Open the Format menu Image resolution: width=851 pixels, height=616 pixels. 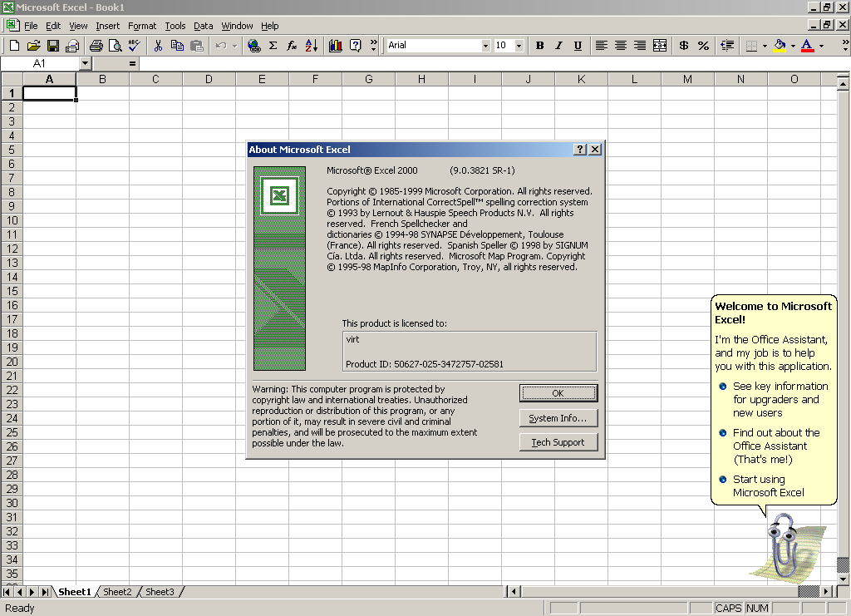click(x=142, y=26)
